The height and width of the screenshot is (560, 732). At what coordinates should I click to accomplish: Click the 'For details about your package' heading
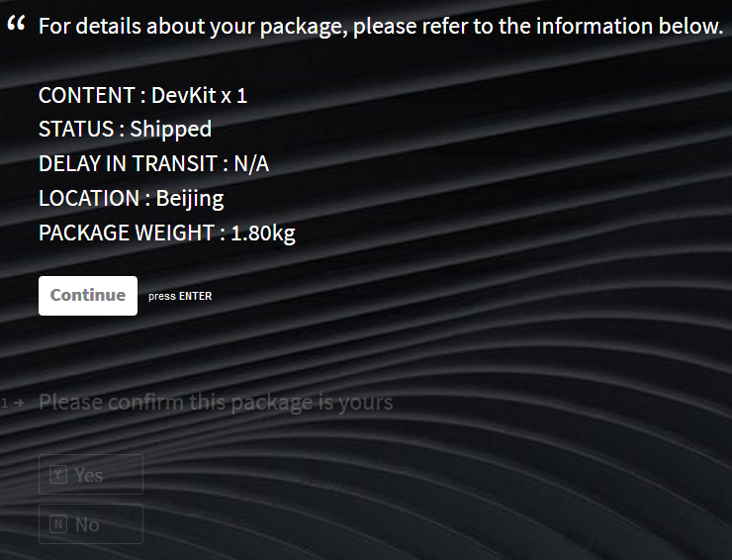point(381,27)
